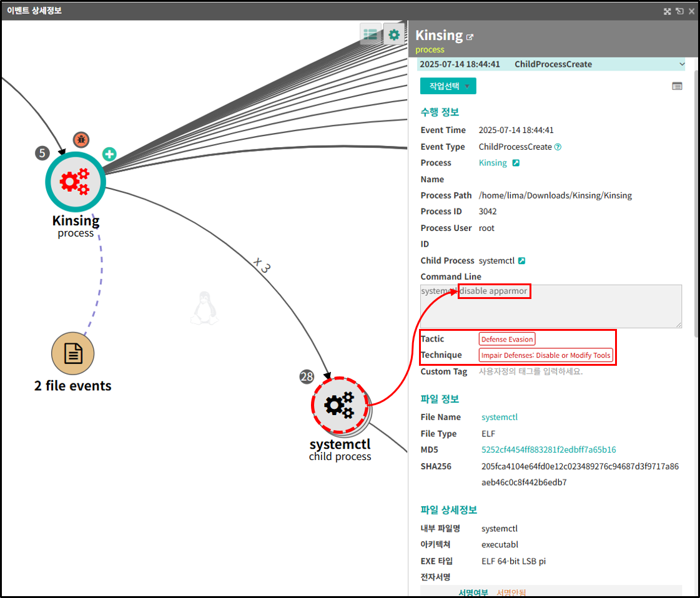This screenshot has width=700, height=598.
Task: Click the help icon next to ChildProcessCreate
Action: 558,147
